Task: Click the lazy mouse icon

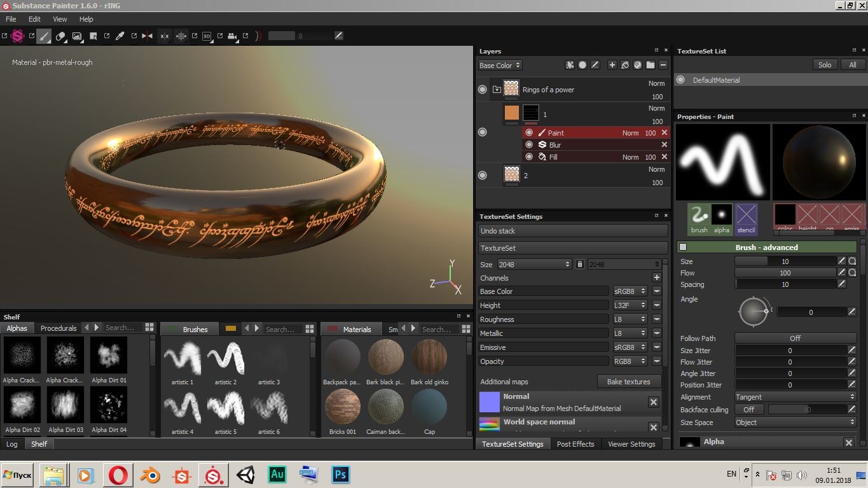Action: [x=258, y=36]
